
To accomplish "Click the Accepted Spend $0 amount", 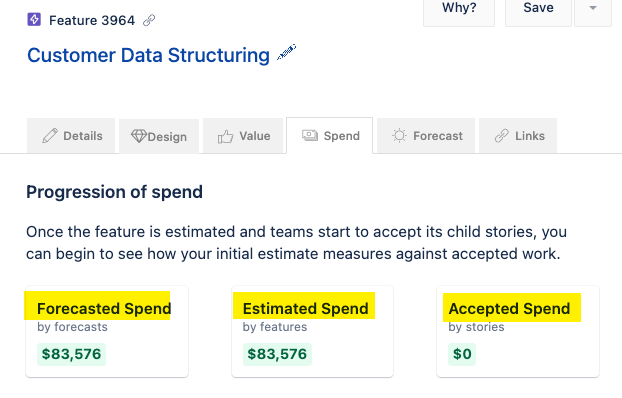I will coord(462,354).
